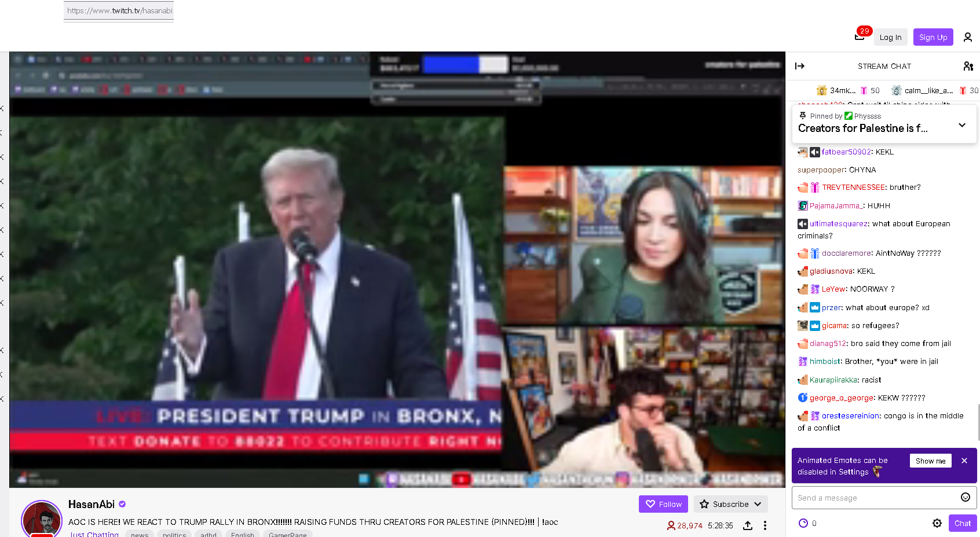
Task: Open superpooper username in chat
Action: click(821, 170)
